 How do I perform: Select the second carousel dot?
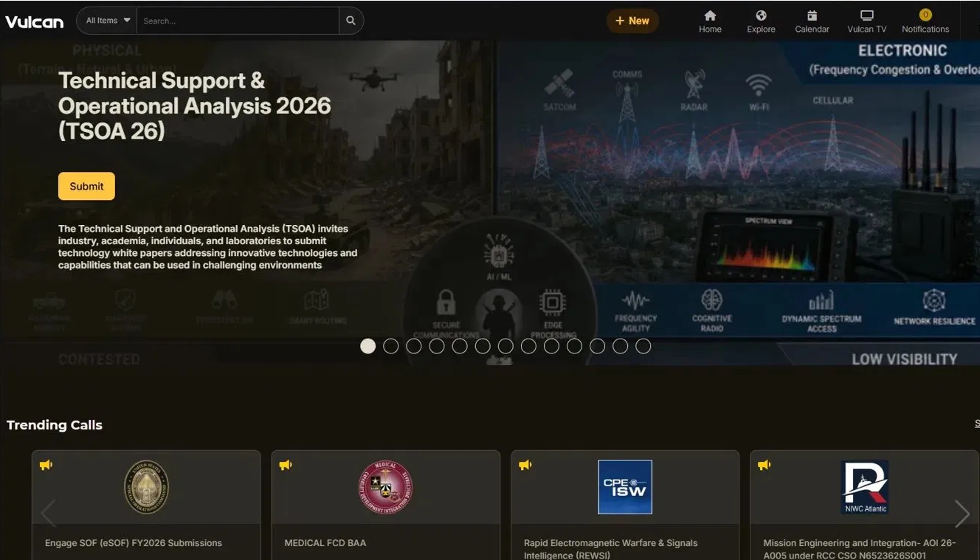[x=391, y=346]
